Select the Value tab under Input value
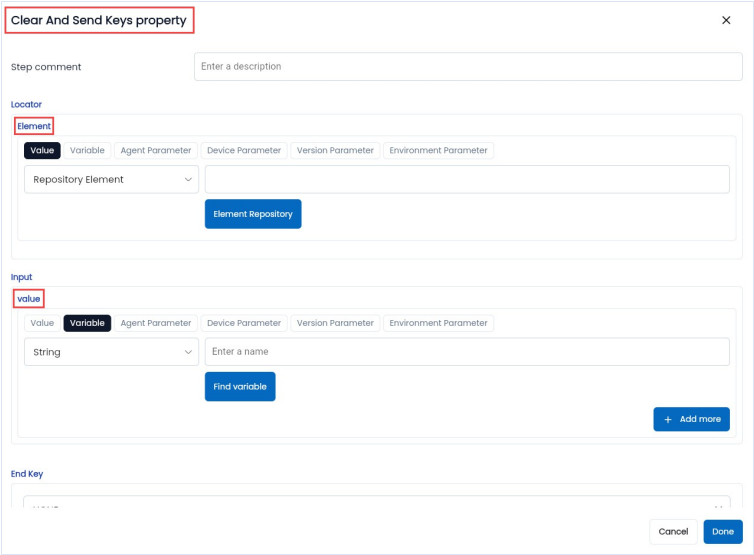The width and height of the screenshot is (754, 555). pos(42,324)
